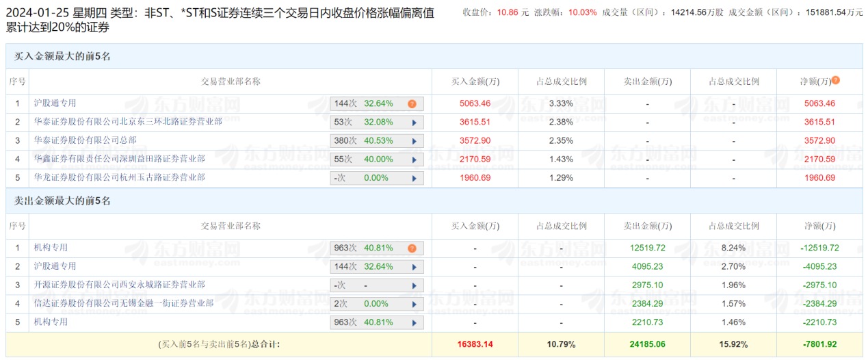The width and height of the screenshot is (868, 360).
Task: Click the net amount -2210.73
Action: [x=819, y=322]
